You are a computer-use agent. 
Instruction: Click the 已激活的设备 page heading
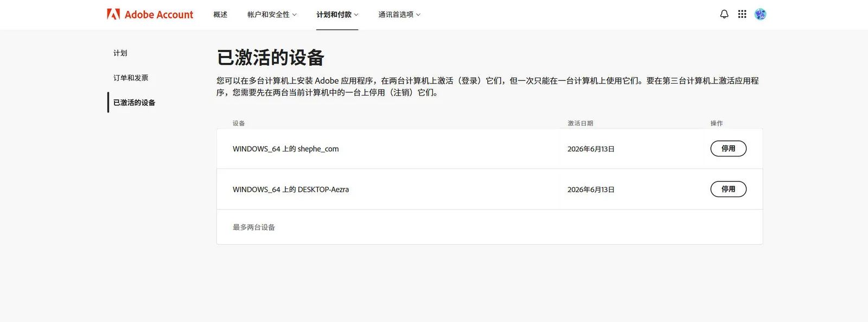coord(271,58)
